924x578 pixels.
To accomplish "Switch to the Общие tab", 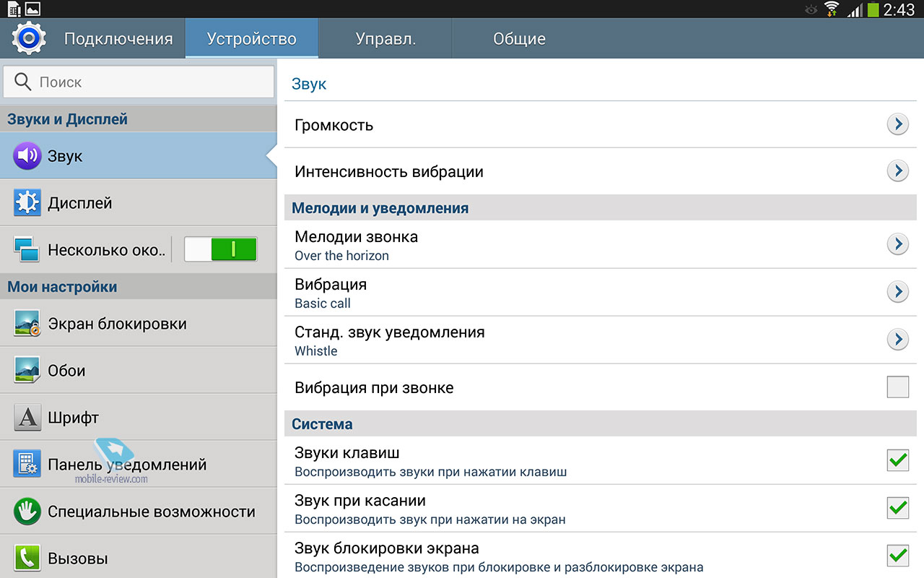I will 519,39.
